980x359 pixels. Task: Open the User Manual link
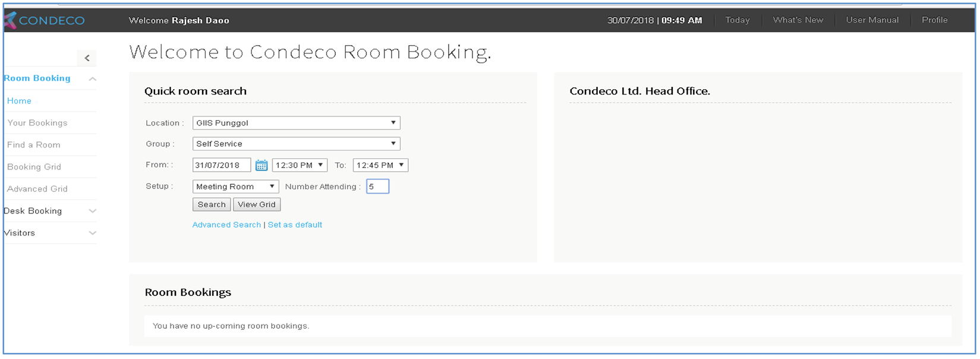[872, 20]
